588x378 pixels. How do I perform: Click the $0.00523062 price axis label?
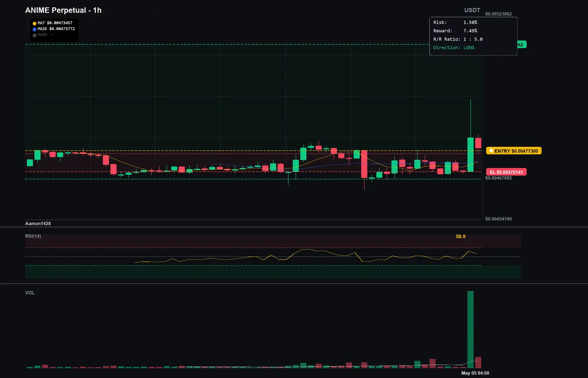click(x=499, y=14)
